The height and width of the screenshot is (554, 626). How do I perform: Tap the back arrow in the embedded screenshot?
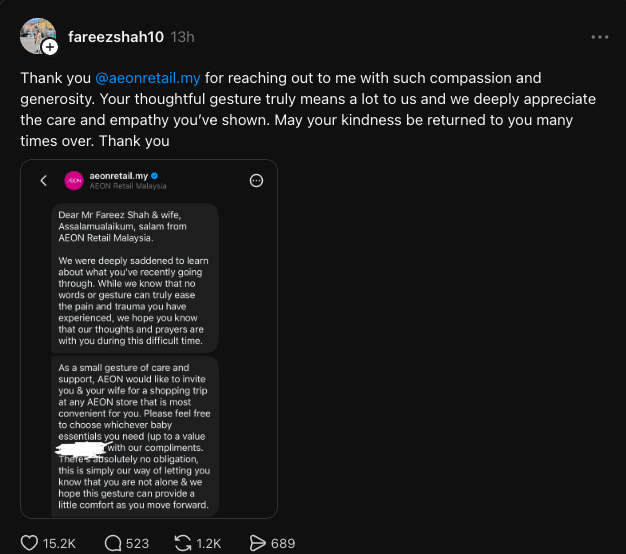[44, 181]
